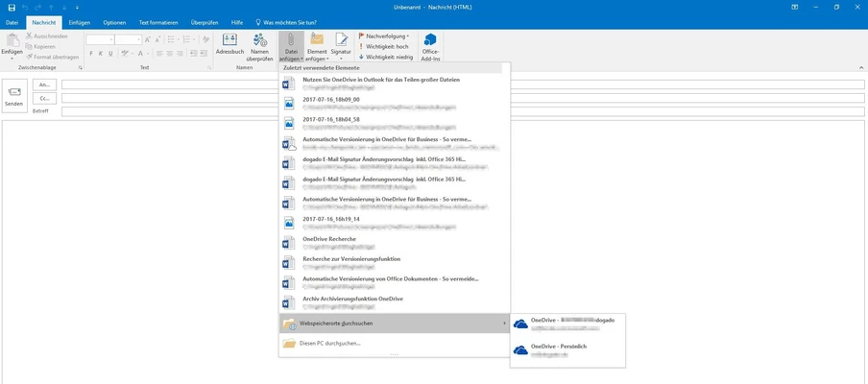The width and height of the screenshot is (868, 384).
Task: Attach the OneDrive Recherche document
Action: (394, 242)
